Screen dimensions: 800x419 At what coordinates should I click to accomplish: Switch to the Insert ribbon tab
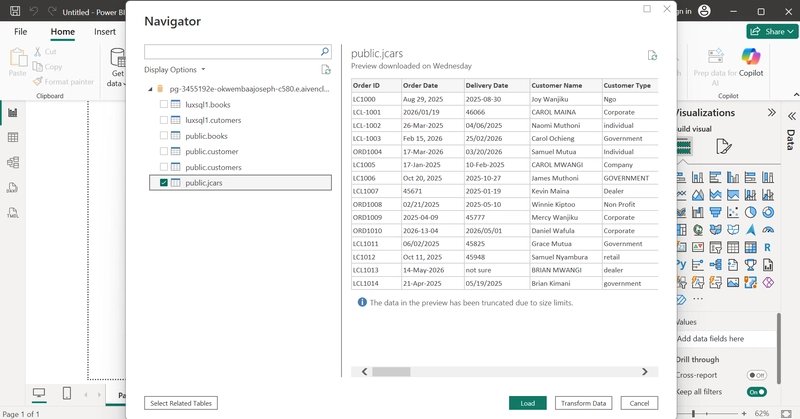click(105, 32)
